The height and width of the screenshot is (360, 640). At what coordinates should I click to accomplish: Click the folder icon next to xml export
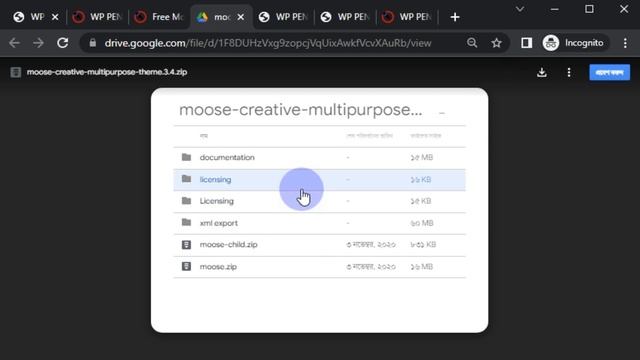(187, 222)
